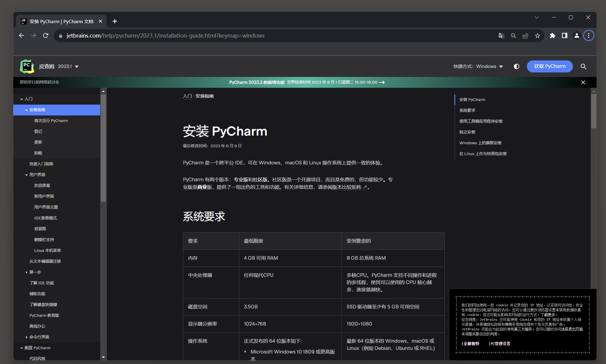
Task: Open 快速入门指南 in sidebar
Action: point(41,164)
